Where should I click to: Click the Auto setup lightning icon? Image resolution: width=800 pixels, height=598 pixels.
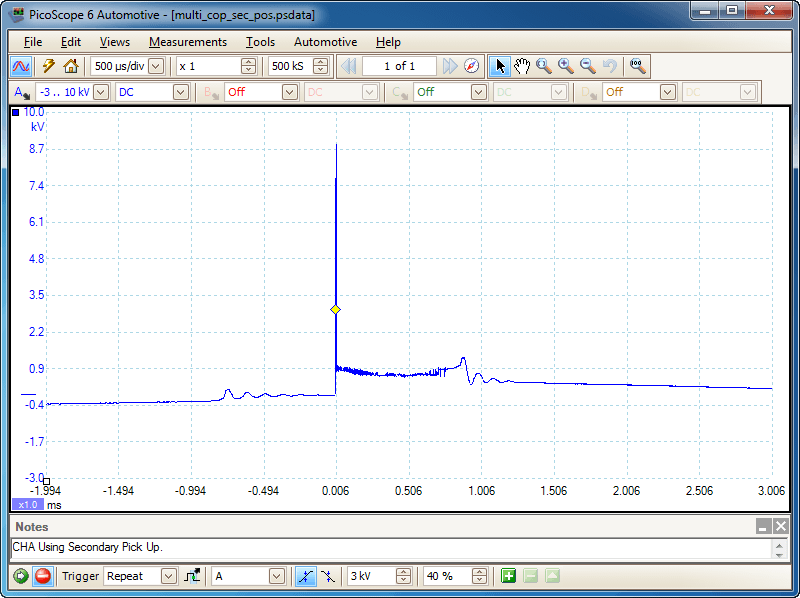[48, 66]
